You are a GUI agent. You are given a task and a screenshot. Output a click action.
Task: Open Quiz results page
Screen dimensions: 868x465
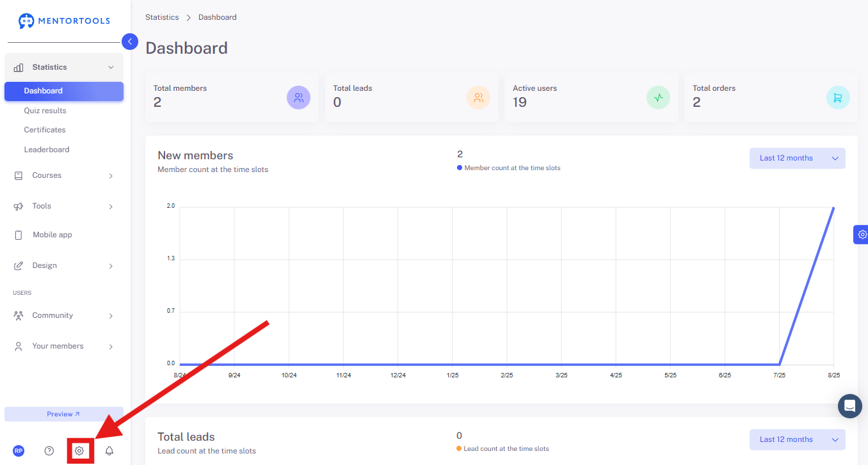(45, 111)
